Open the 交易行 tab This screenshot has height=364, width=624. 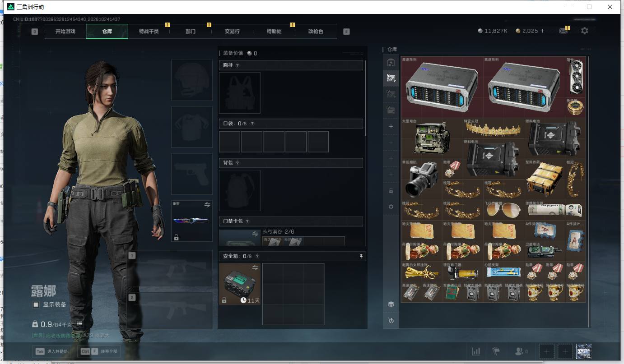pyautogui.click(x=232, y=32)
